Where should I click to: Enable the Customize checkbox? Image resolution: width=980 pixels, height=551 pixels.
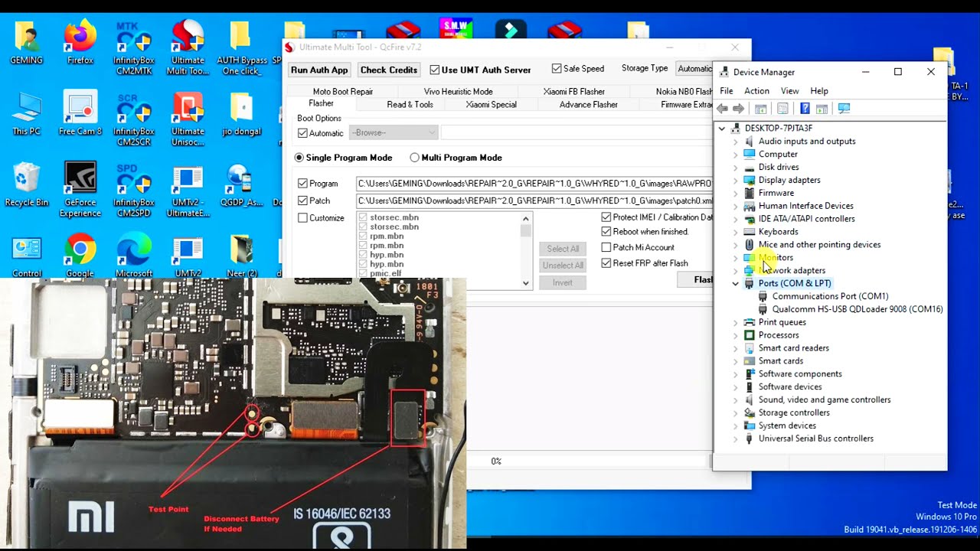[302, 218]
